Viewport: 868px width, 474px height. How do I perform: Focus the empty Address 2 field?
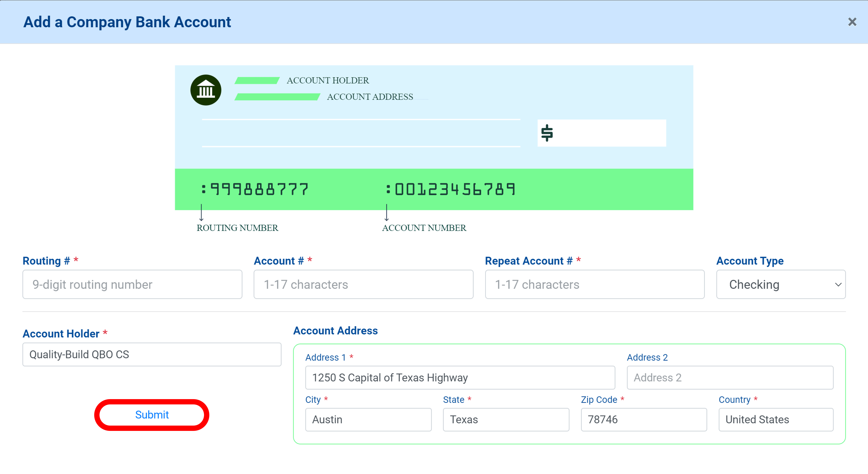coord(730,377)
